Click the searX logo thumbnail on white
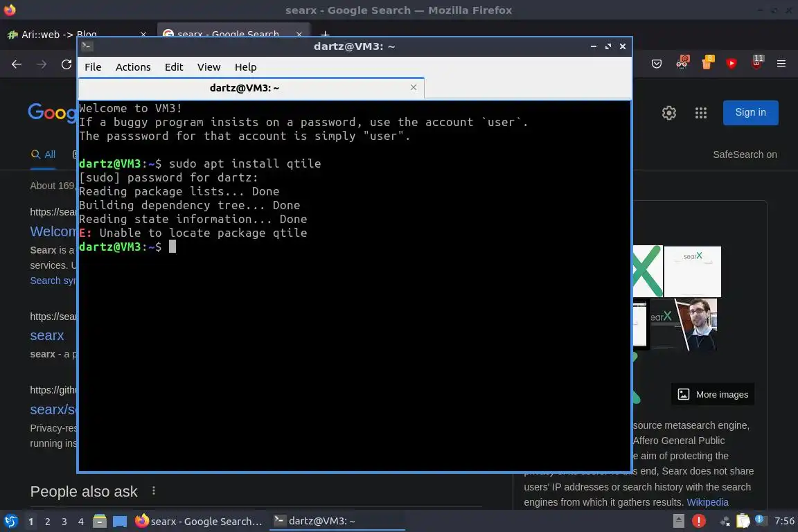The image size is (798, 532). pos(692,272)
